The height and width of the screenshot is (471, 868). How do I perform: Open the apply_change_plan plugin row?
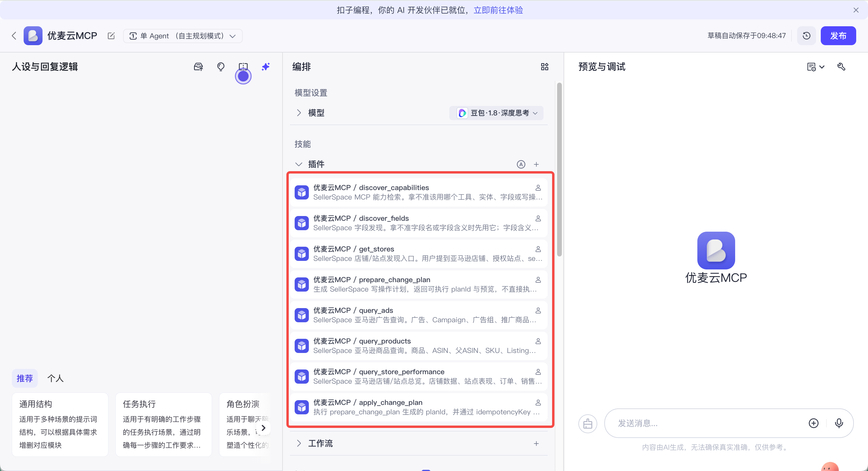419,407
